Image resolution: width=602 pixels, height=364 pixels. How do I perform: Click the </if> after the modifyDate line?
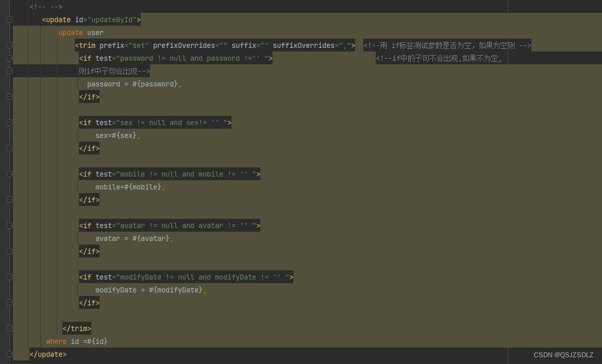89,303
